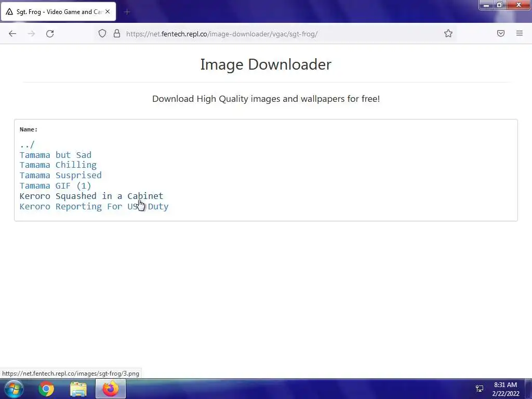This screenshot has height=399, width=532.
Task: Open Tamama but Sad link
Action: click(x=55, y=155)
